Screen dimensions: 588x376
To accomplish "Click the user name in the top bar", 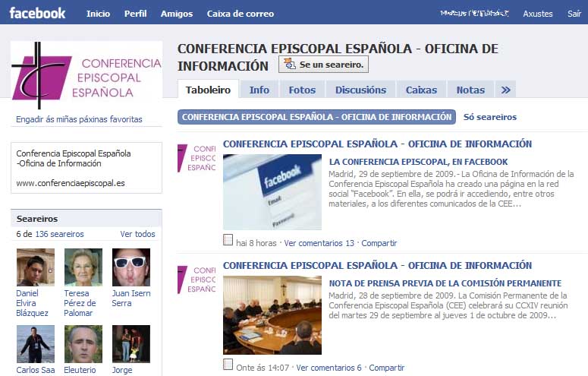I will (474, 14).
